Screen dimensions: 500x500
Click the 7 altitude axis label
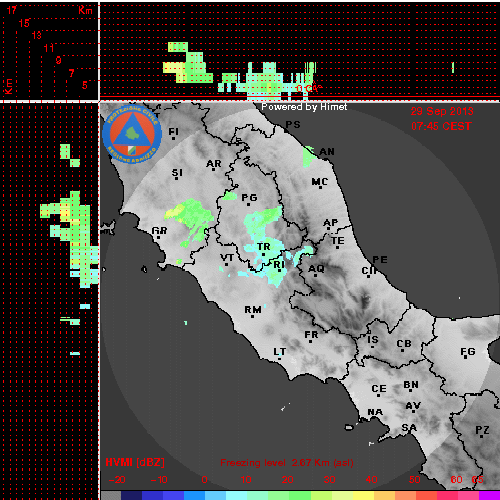pos(71,73)
